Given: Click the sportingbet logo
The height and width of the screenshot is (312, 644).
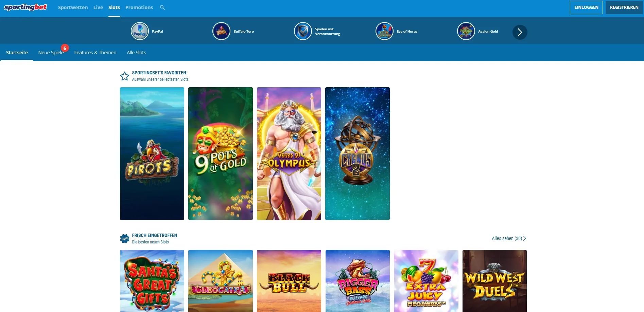Looking at the screenshot, I should pyautogui.click(x=25, y=7).
